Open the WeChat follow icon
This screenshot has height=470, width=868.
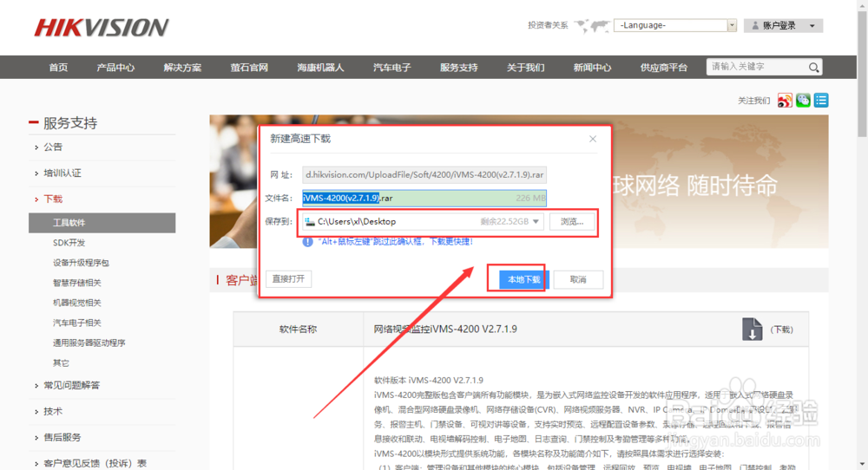coord(803,101)
